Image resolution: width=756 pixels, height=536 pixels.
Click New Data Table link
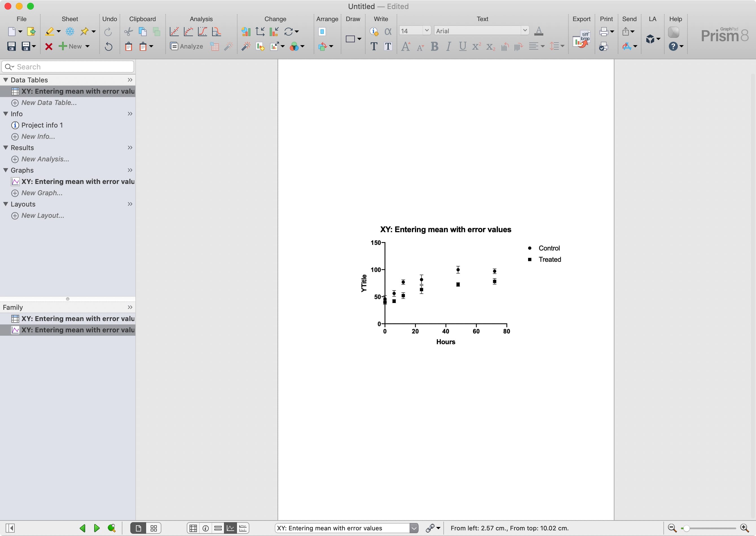[49, 103]
